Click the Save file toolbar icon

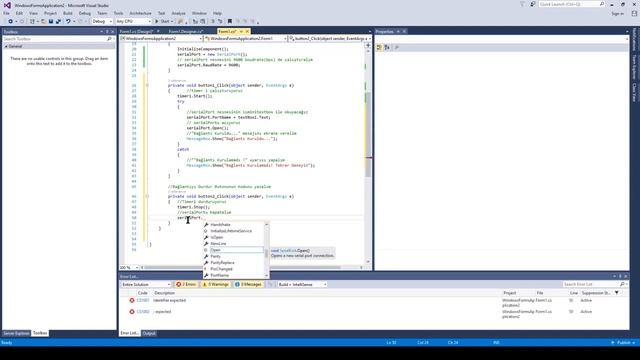[51, 21]
